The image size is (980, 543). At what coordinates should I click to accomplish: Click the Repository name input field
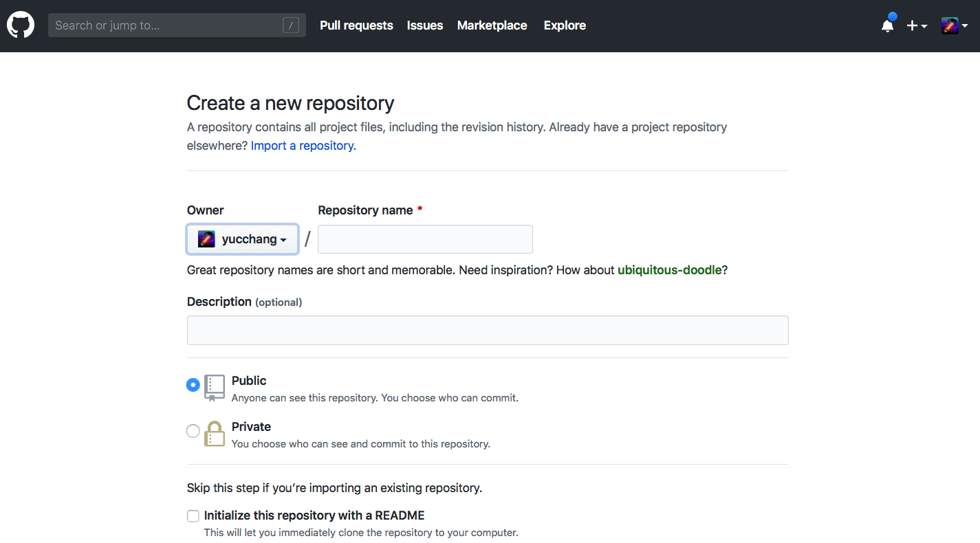coord(425,239)
